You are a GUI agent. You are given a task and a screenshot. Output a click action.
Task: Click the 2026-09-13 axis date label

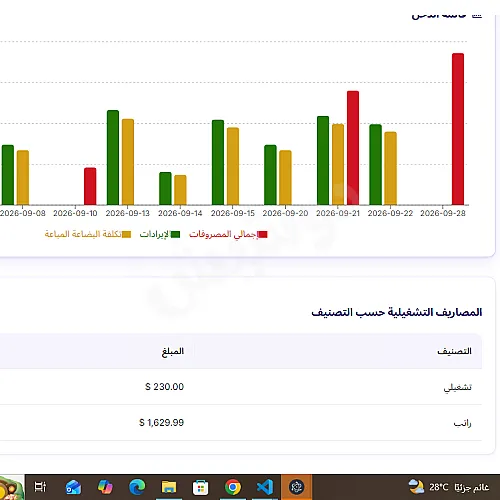pos(128,213)
